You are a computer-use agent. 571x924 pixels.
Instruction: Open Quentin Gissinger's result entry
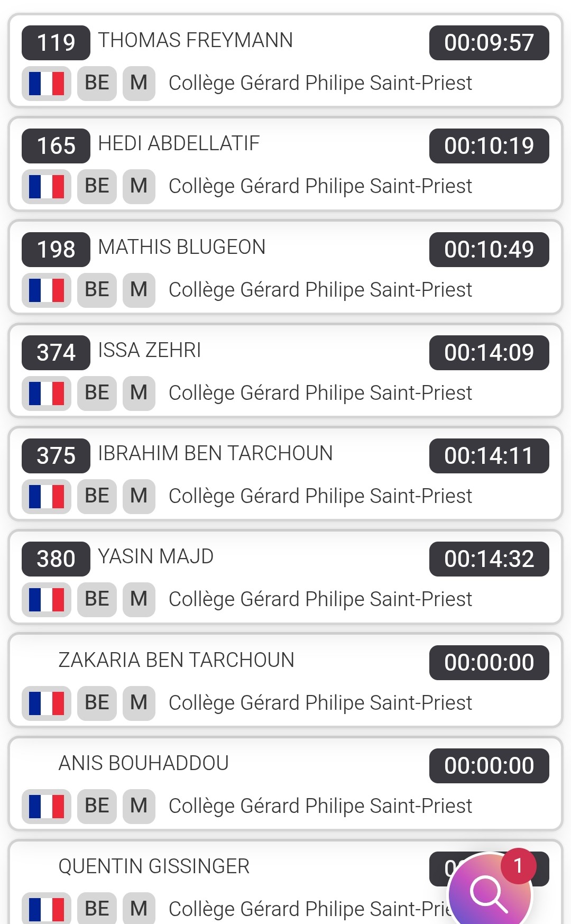154,866
